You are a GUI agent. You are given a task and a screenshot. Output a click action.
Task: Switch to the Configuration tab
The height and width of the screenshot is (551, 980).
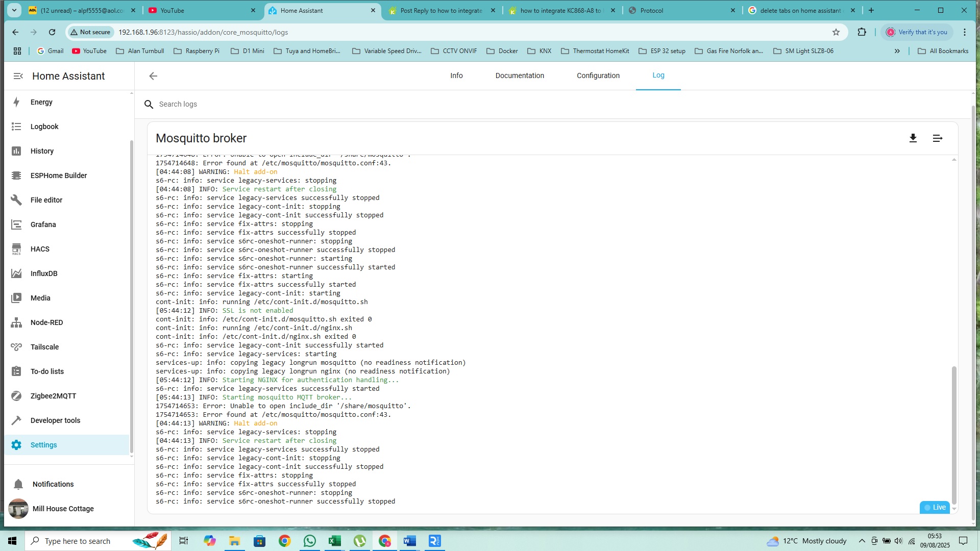(598, 76)
